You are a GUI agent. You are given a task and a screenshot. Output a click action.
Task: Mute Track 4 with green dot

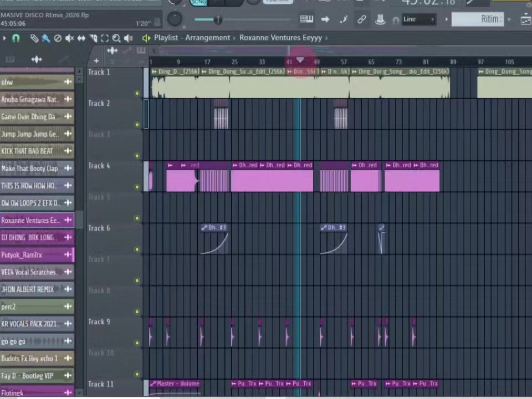[137, 187]
